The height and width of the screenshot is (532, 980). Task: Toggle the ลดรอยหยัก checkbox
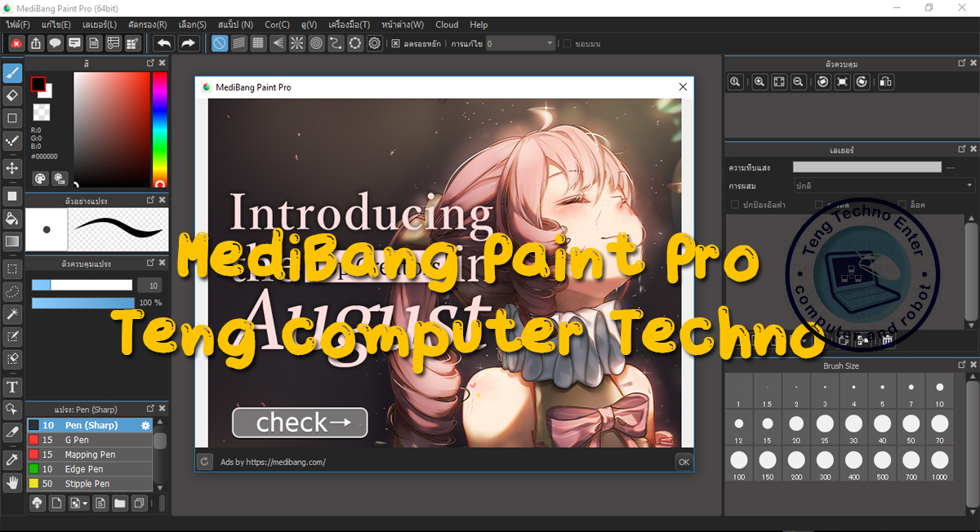395,43
